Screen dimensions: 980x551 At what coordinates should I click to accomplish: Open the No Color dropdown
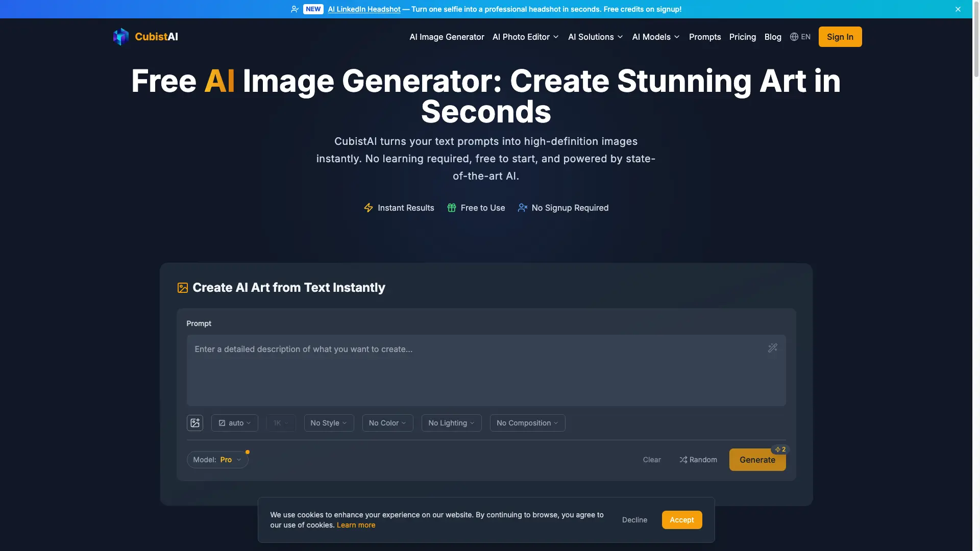click(x=388, y=423)
